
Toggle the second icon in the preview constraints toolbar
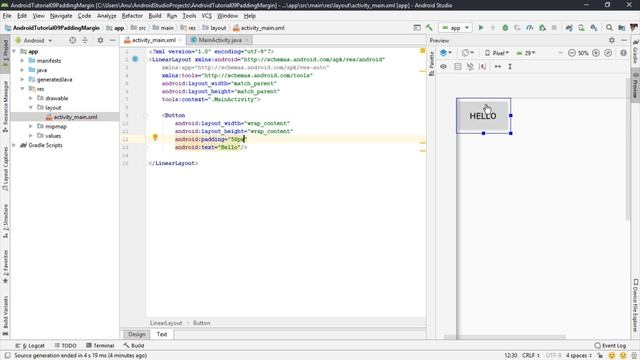(x=458, y=67)
